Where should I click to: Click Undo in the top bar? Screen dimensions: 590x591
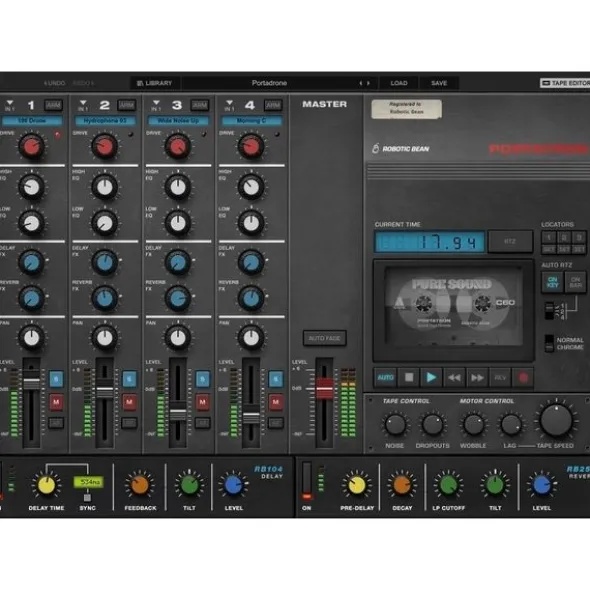[54, 83]
